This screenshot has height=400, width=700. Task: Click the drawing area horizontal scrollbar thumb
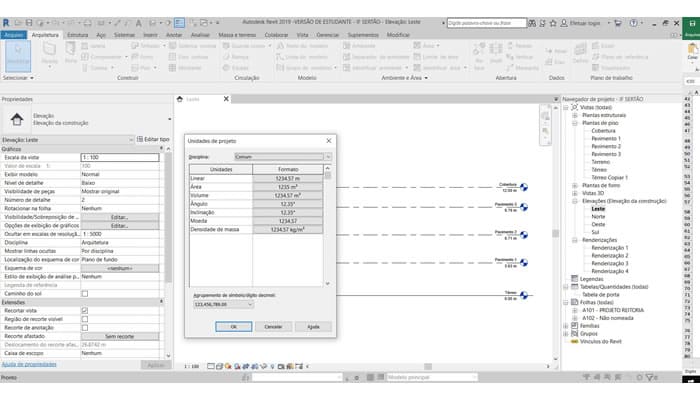(428, 367)
